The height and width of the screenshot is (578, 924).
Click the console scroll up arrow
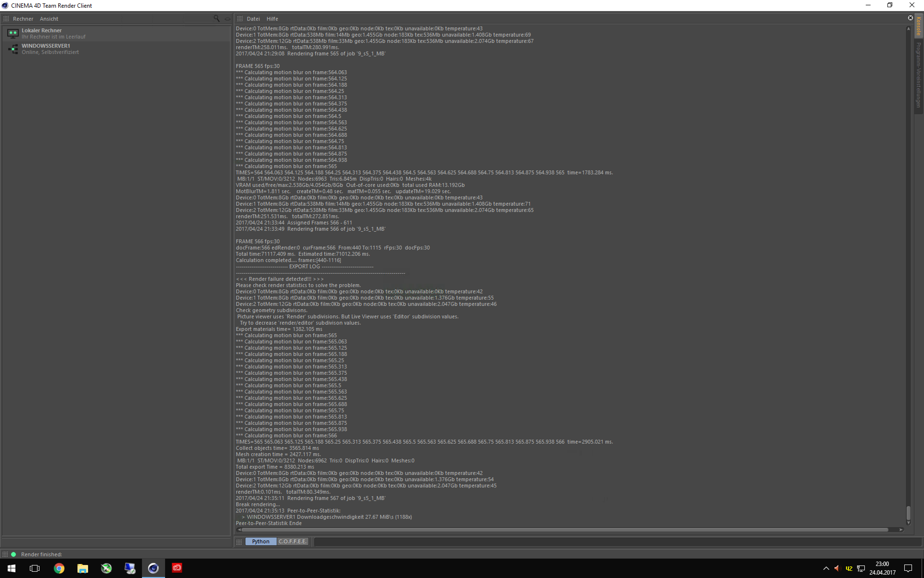(909, 28)
